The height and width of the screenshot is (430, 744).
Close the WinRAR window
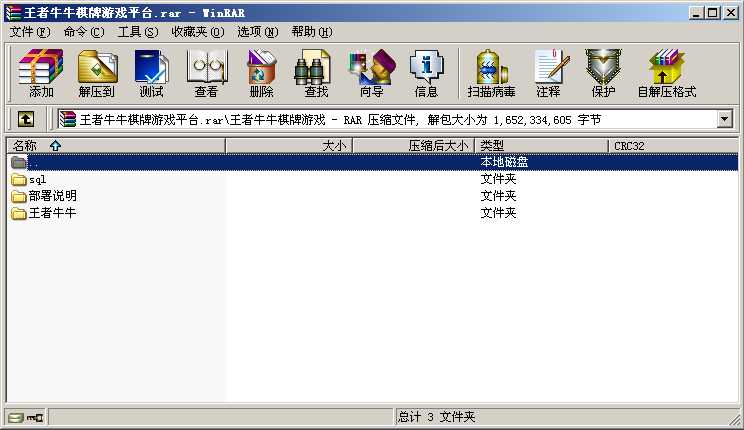coord(731,13)
